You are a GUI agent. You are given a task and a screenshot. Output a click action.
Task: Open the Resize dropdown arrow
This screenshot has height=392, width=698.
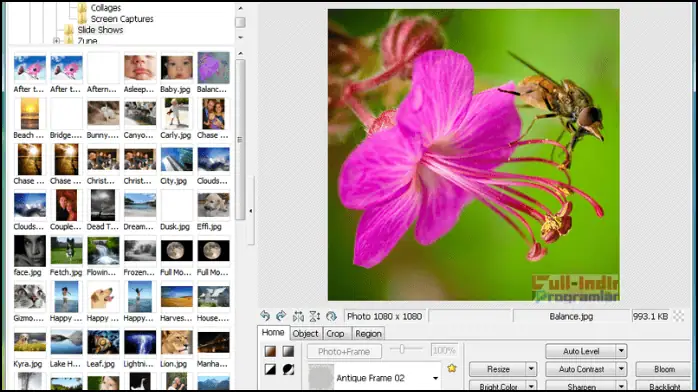pos(531,369)
